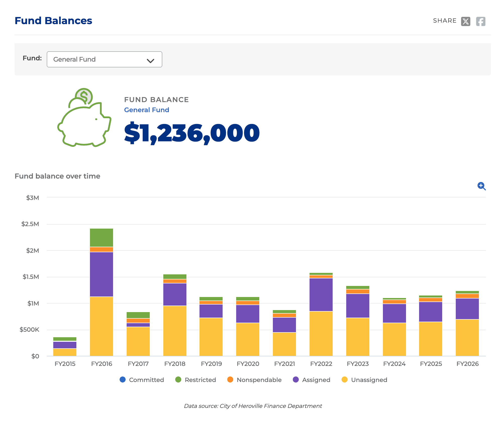Click the SHARE label
The image size is (504, 424).
[445, 21]
